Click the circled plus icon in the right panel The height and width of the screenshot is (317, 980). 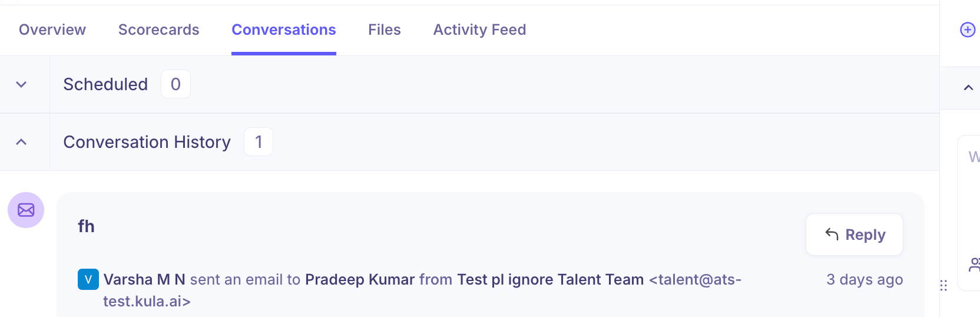click(x=968, y=29)
